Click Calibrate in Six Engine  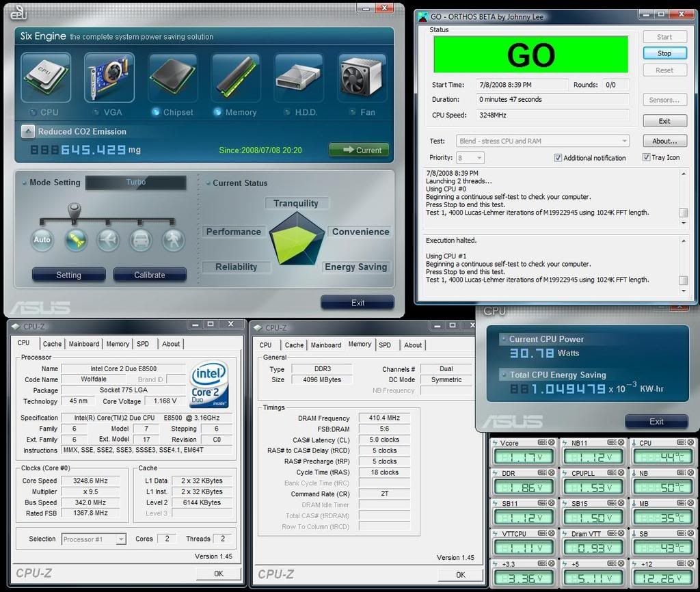(150, 275)
